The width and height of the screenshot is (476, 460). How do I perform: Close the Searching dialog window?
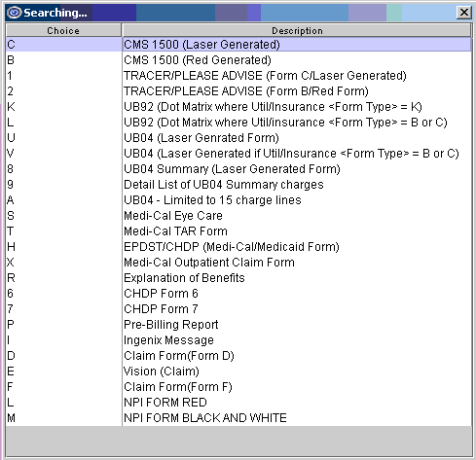point(463,13)
